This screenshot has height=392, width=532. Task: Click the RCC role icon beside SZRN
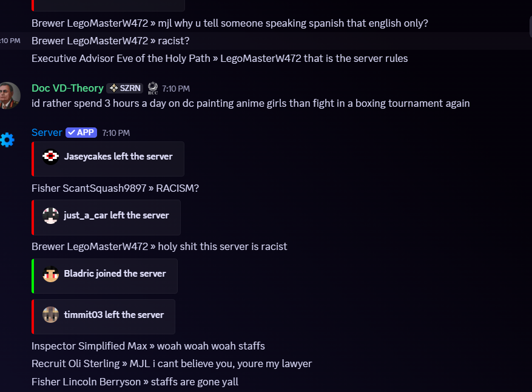153,88
